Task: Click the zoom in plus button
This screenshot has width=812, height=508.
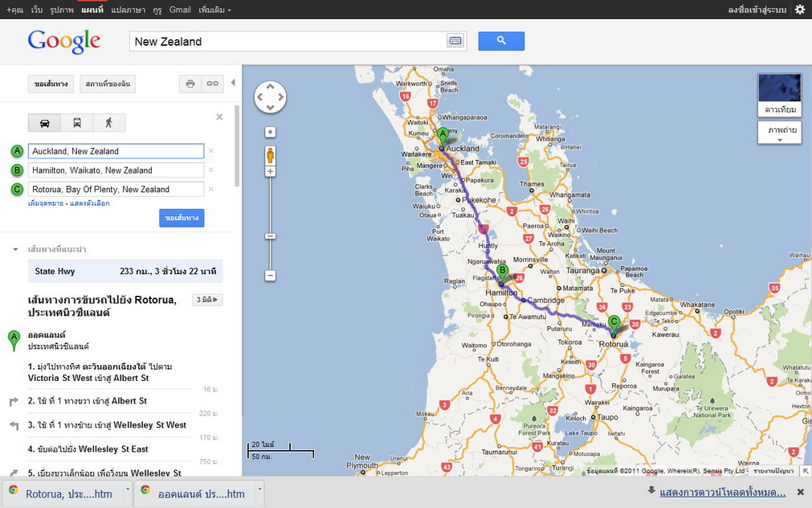Action: [x=271, y=171]
